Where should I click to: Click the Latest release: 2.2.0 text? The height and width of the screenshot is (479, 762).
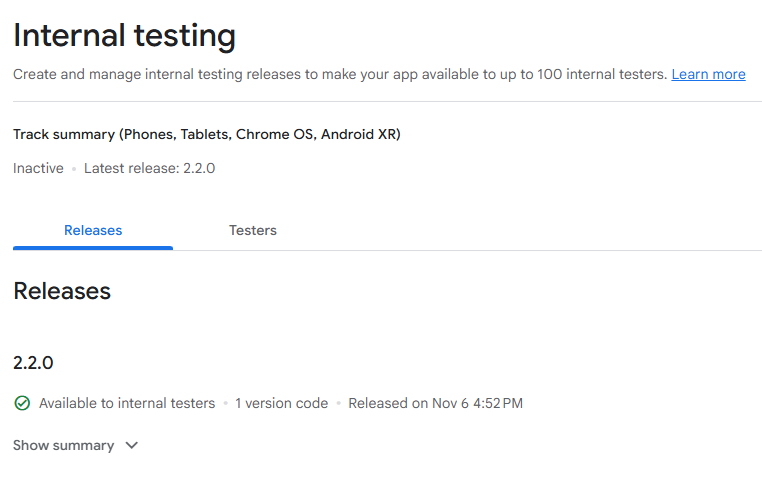(x=149, y=168)
